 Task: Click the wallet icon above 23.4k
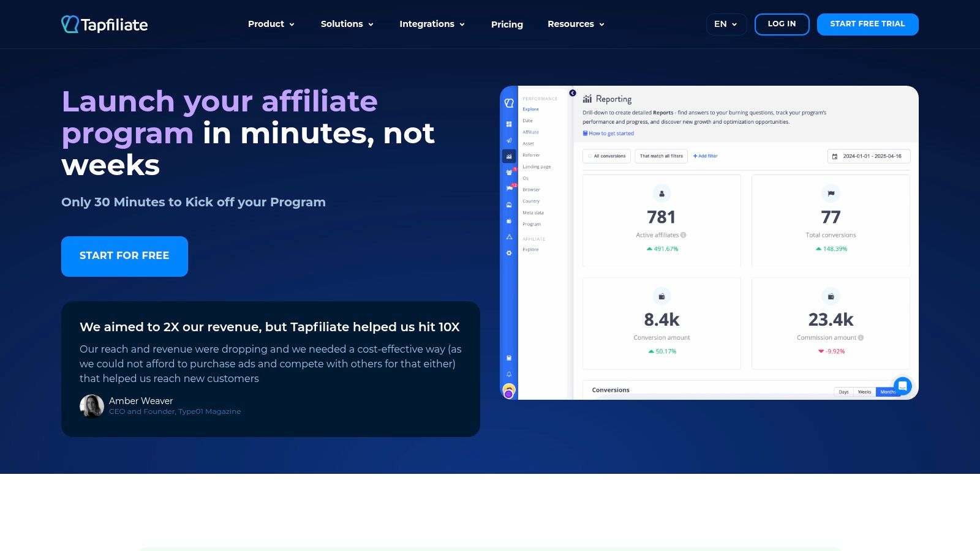[831, 296]
